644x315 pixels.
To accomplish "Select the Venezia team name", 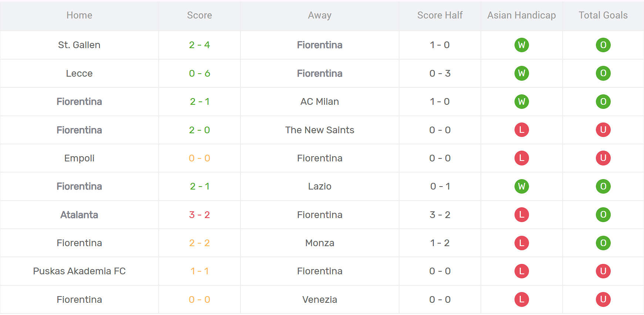I will tap(320, 299).
